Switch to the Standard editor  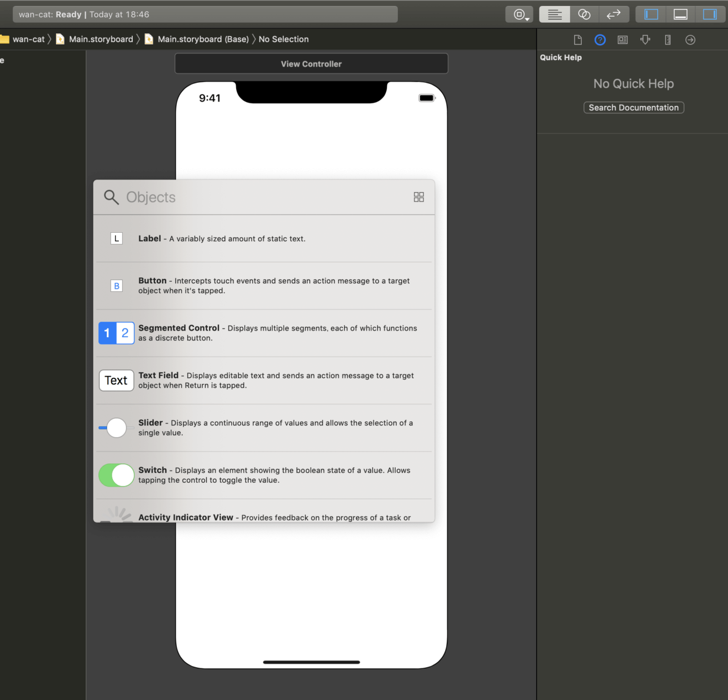[x=554, y=14]
